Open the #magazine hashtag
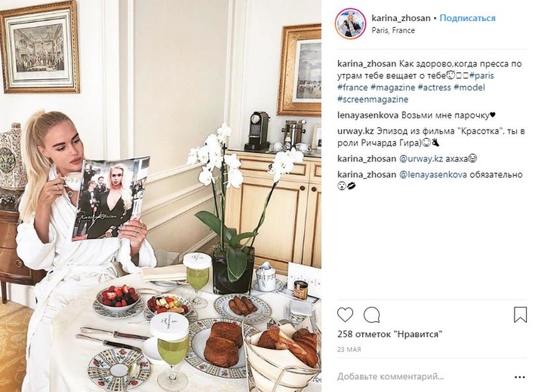Screen dimensions: 538x392 click(392, 87)
